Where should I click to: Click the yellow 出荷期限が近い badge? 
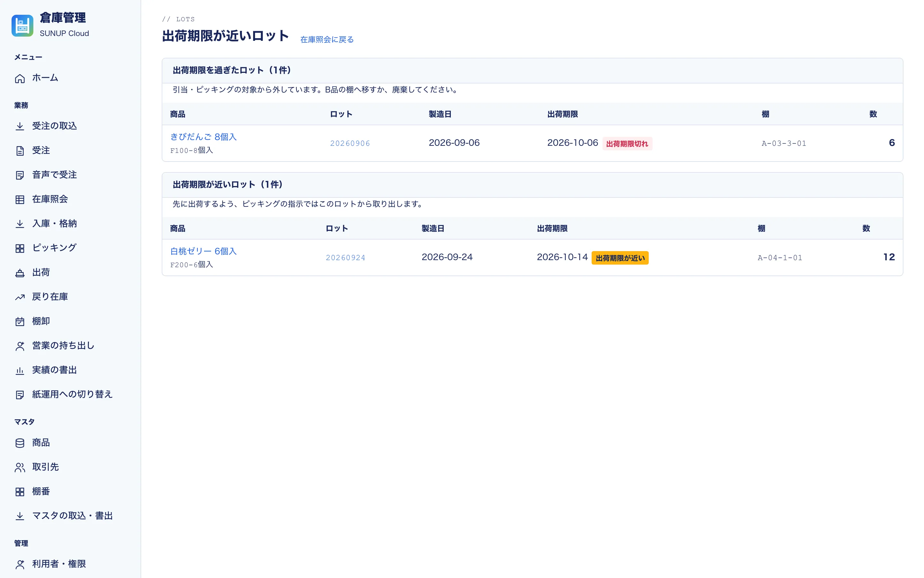coord(620,258)
